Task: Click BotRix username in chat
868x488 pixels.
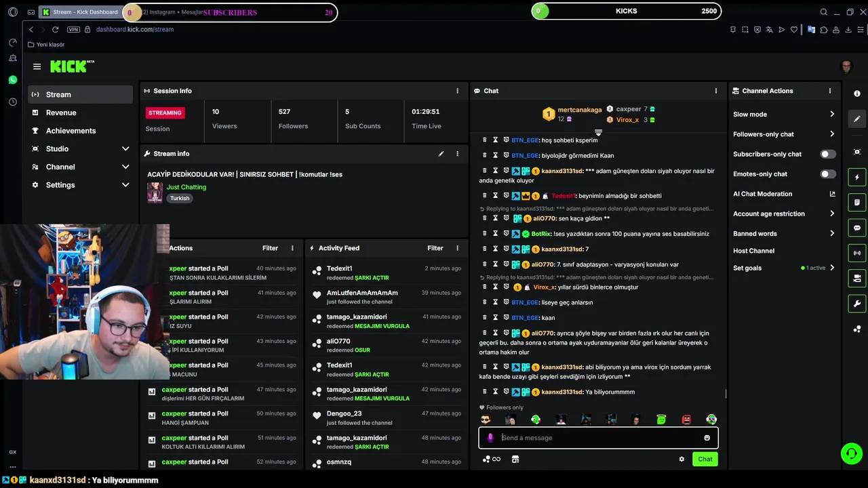Action: point(541,234)
